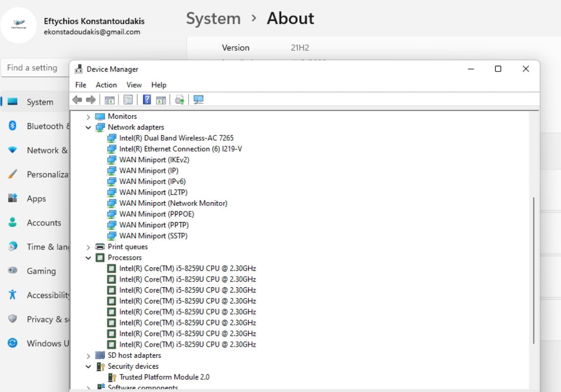Collapse the Processors node
Screen dimensions: 561x392
(x=88, y=258)
